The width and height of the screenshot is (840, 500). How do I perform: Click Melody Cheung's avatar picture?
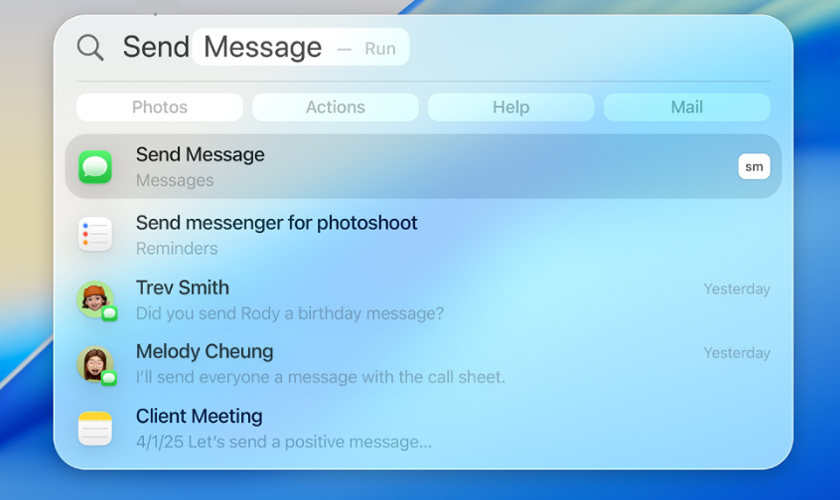click(95, 364)
